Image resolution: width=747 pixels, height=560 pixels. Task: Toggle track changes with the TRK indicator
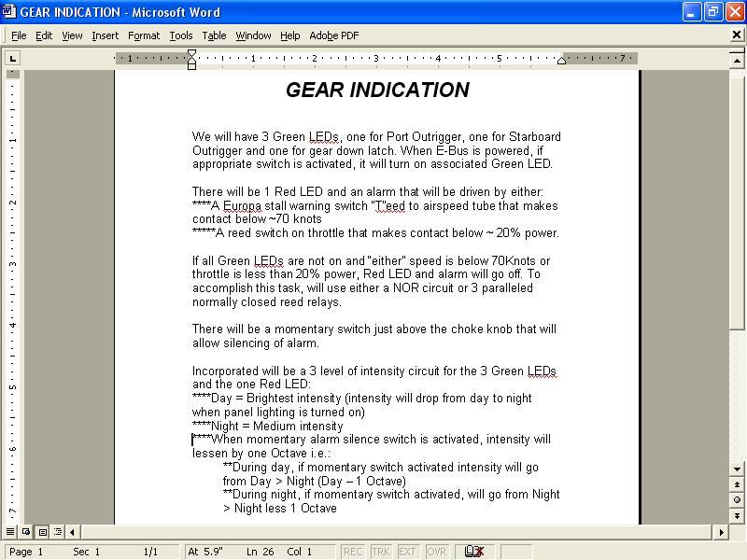382,551
